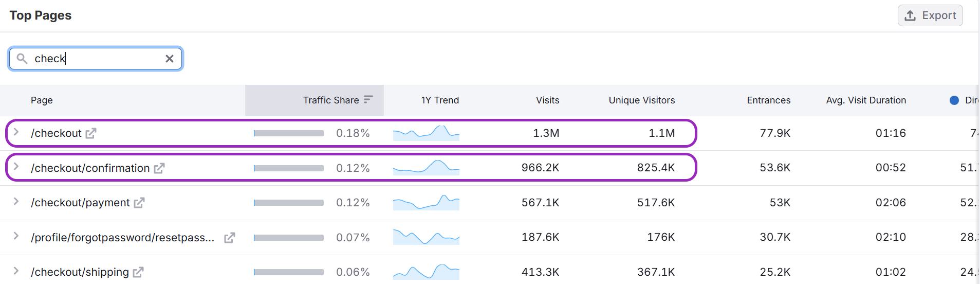Click the magnifying glass search icon
The width and height of the screenshot is (980, 284).
(x=22, y=59)
